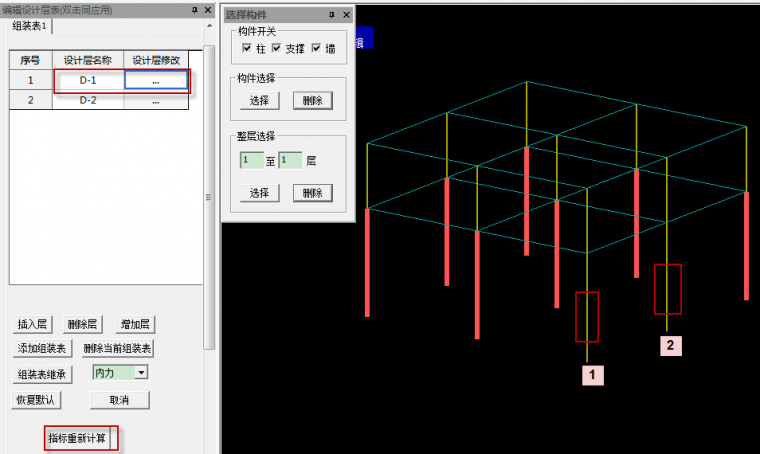Close the 选择构件 floating panel
Viewport: 760px width, 454px height.
coord(346,16)
